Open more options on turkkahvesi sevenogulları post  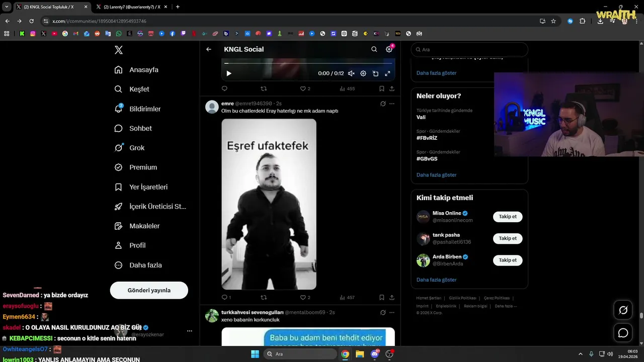coord(392,312)
